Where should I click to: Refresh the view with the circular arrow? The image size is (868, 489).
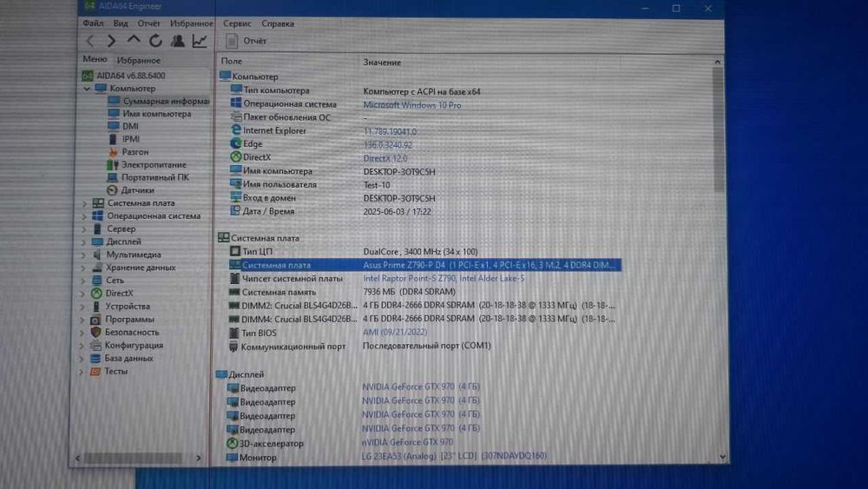155,41
